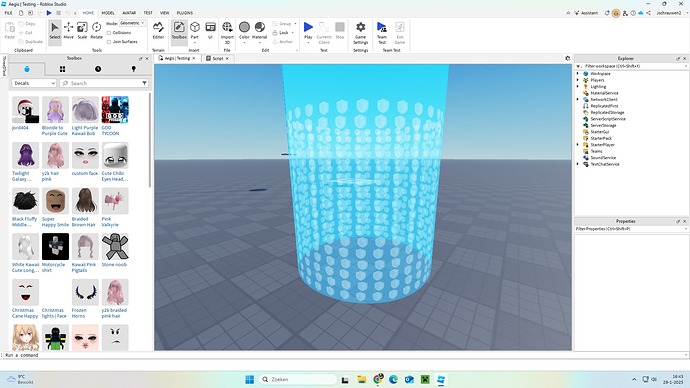Open Game Settings
The height and width of the screenshot is (388, 690).
pos(360,33)
